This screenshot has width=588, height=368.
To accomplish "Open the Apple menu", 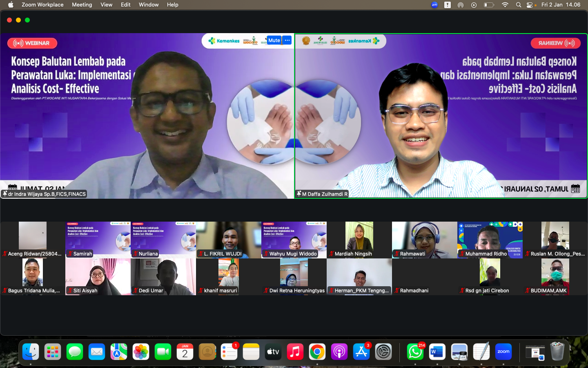I will click(x=11, y=5).
